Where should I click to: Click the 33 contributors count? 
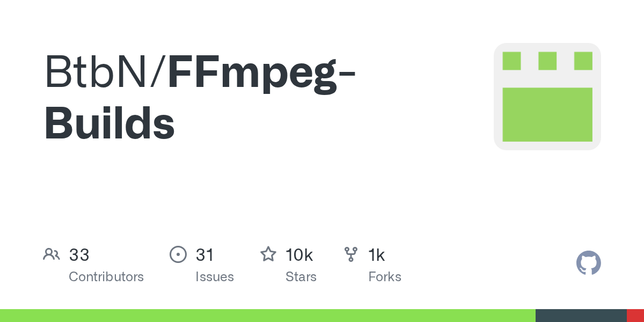79,255
